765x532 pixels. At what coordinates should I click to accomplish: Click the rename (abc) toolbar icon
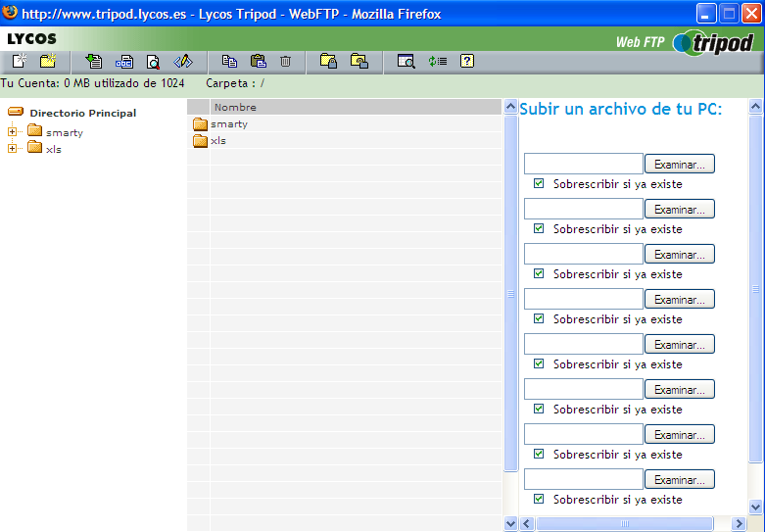(x=124, y=62)
